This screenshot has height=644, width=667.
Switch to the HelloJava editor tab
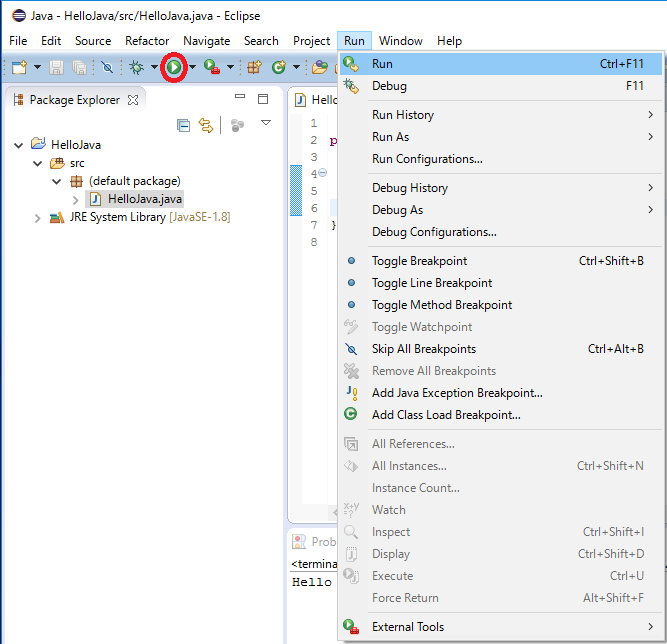coord(315,100)
